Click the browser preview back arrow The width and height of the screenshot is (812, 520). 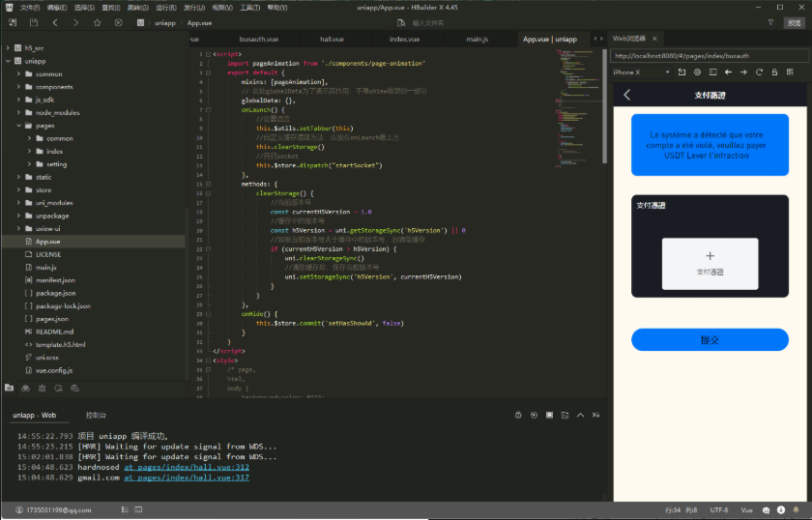(728, 72)
